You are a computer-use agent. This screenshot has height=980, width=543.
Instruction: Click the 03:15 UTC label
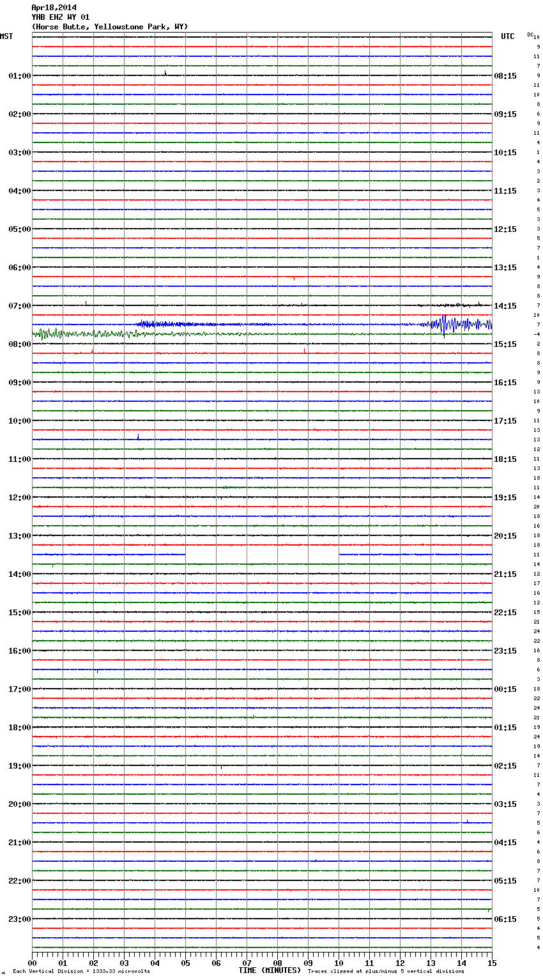click(505, 804)
